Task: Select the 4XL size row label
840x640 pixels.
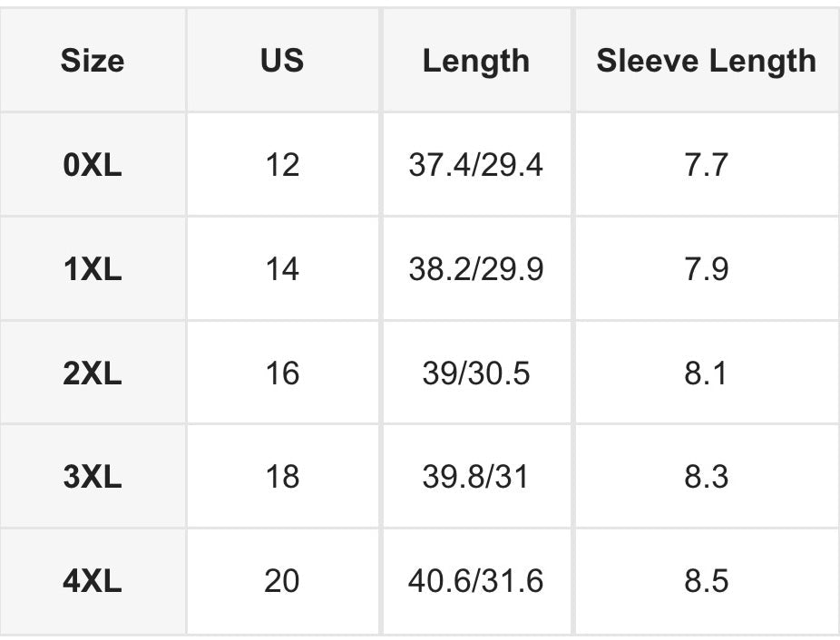Action: [x=93, y=580]
